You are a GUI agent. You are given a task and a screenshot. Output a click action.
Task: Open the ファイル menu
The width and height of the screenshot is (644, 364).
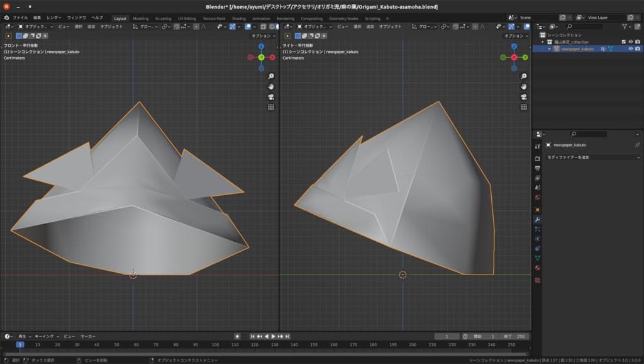21,18
